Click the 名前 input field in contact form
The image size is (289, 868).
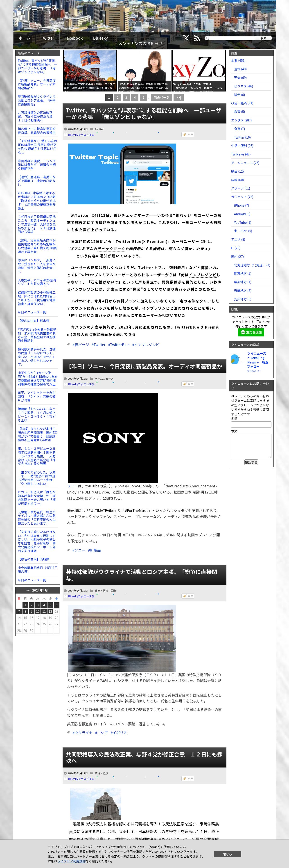251,425
